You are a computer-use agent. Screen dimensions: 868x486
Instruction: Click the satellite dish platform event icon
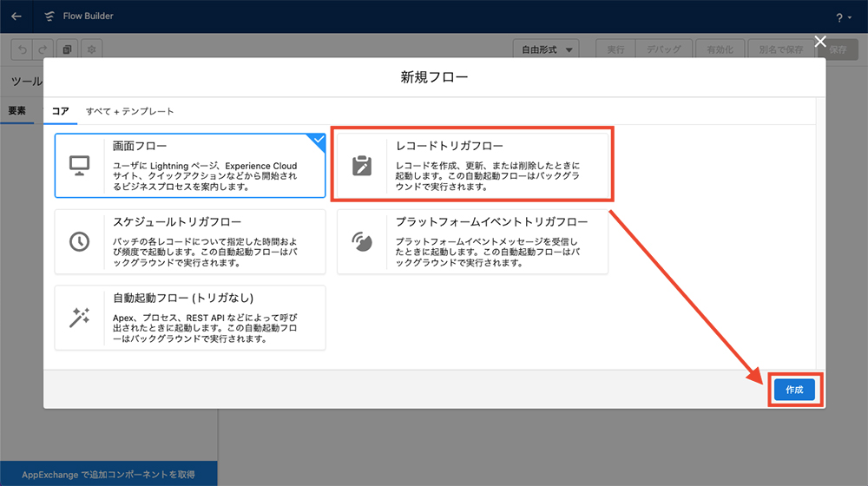coord(362,241)
